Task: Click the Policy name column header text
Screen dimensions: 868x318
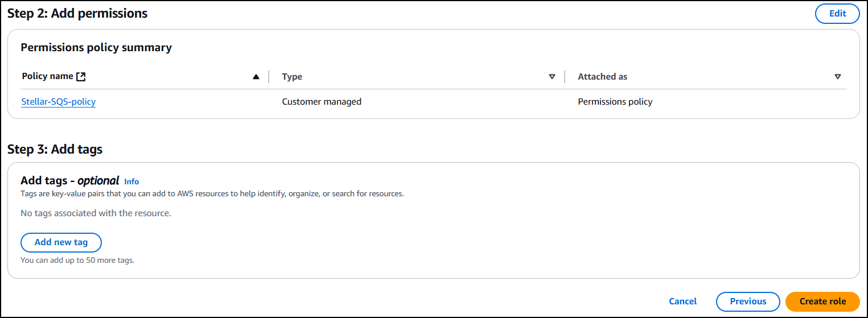Action: (47, 76)
